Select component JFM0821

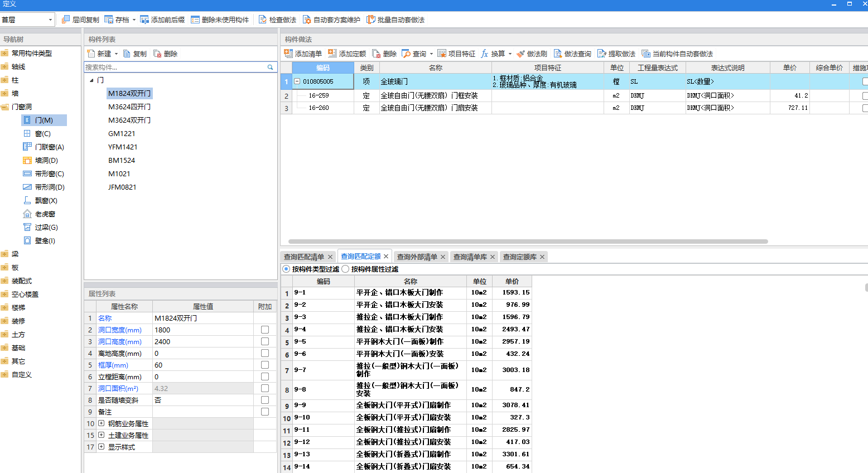click(x=122, y=187)
